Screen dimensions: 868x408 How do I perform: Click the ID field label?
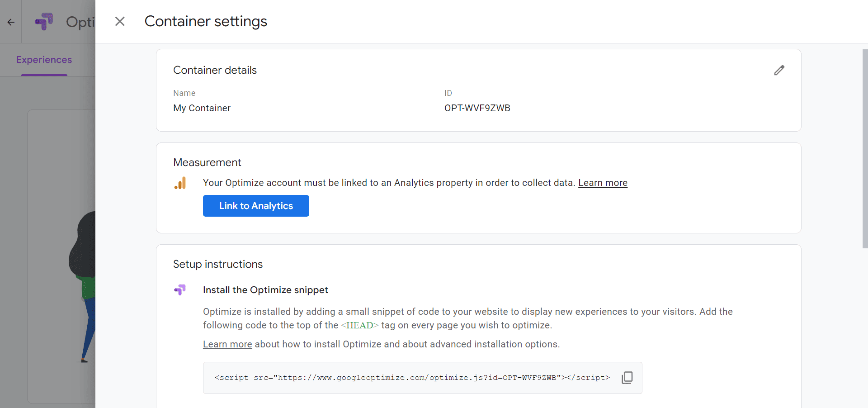448,93
